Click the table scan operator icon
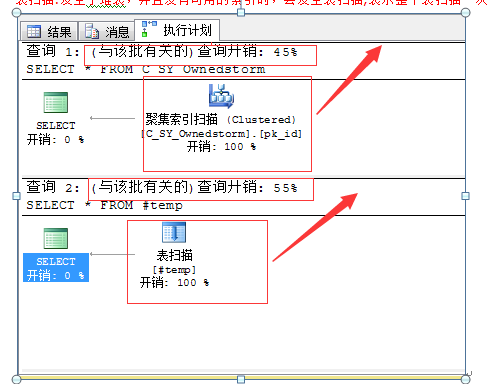491x384 pixels. click(x=174, y=232)
